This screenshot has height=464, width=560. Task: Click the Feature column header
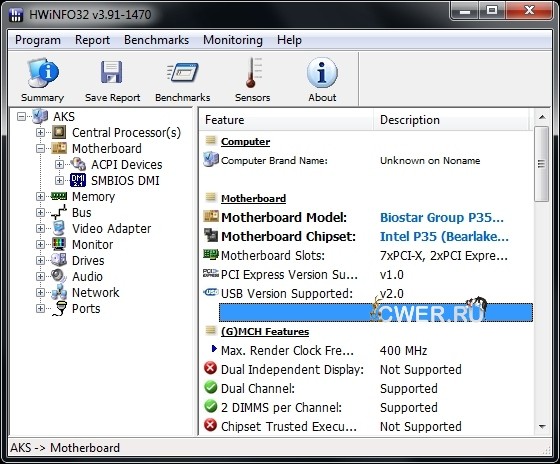(x=286, y=120)
